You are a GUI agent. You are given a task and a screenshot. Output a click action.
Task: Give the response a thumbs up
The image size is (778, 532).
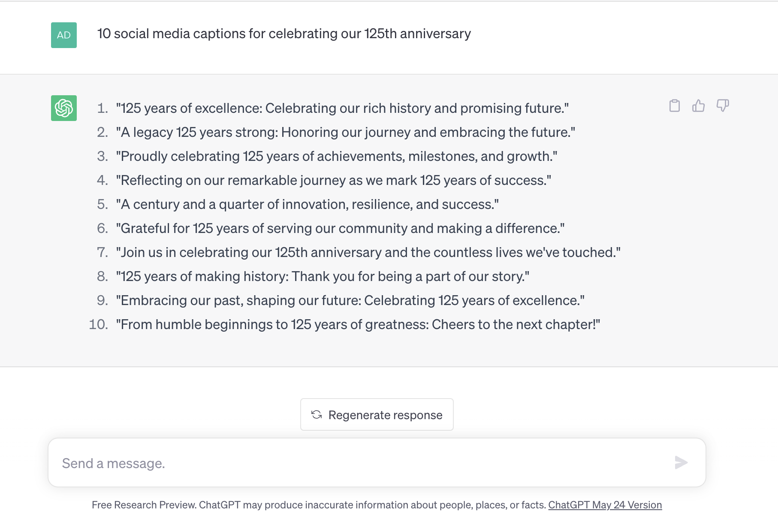point(699,106)
